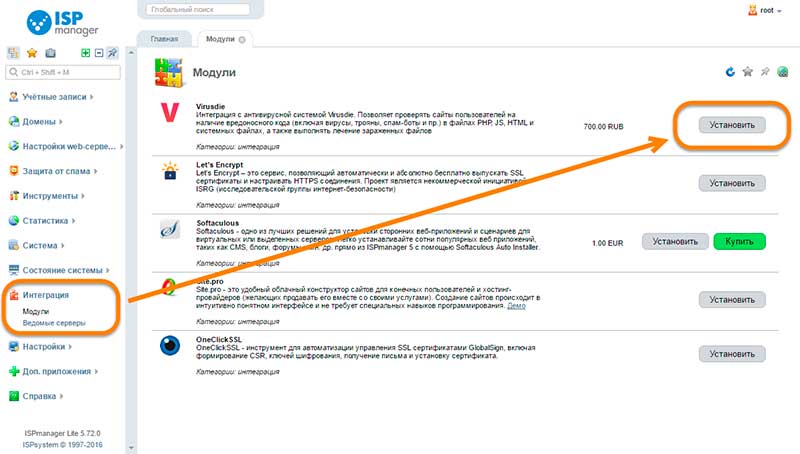Click the favorites star in sidebar toolbar
800x454 pixels.
point(32,53)
